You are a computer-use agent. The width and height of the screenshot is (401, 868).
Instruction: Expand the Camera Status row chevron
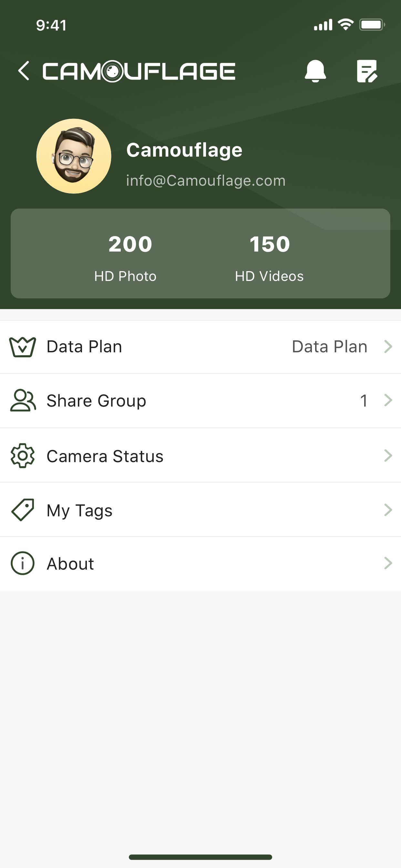(388, 456)
